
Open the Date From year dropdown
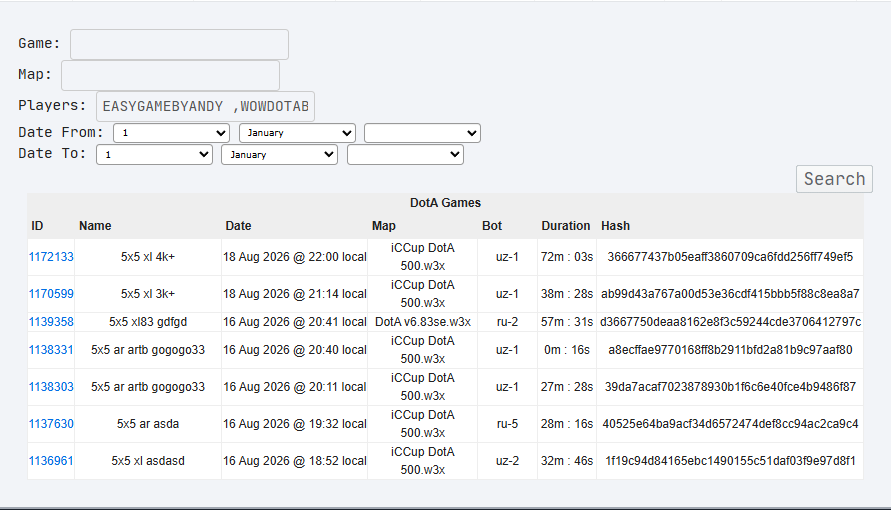pyautogui.click(x=422, y=133)
